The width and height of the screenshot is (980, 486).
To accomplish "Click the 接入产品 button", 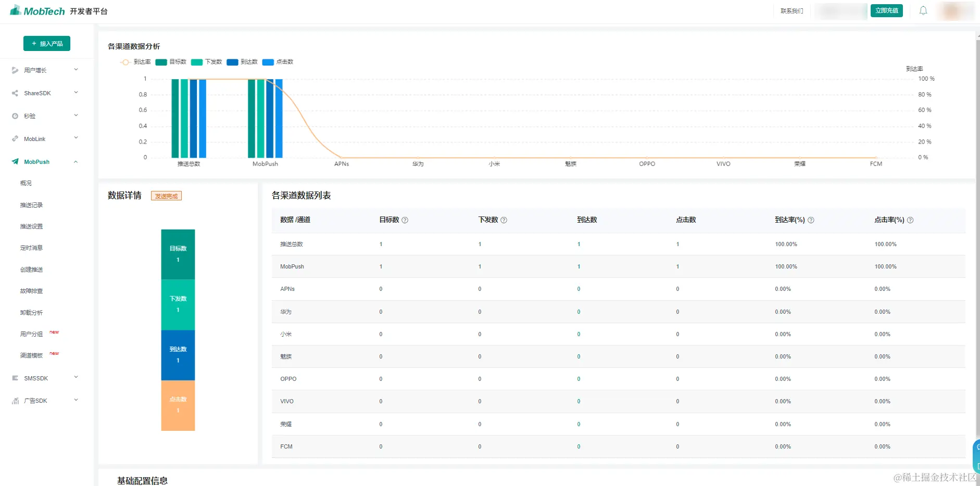I will click(47, 44).
